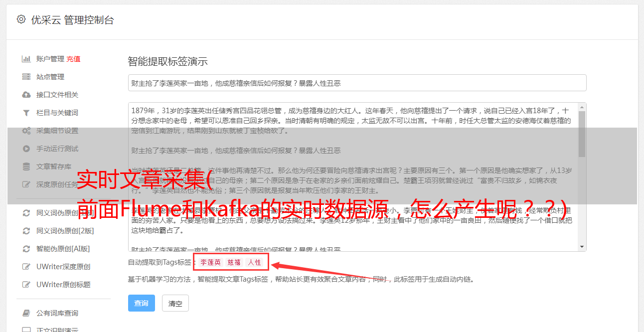Open the 账户管理 bar-chart icon

[x=26, y=59]
